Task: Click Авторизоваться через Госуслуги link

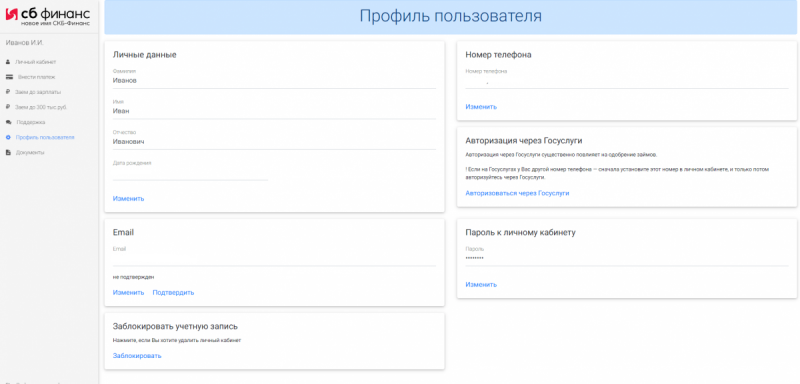Action: 517,193
